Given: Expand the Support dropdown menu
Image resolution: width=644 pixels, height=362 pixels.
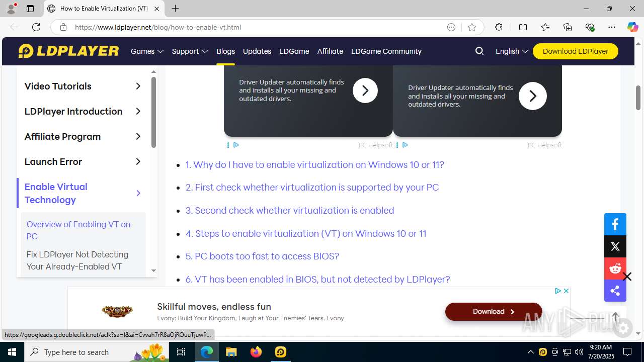Looking at the screenshot, I should [190, 51].
